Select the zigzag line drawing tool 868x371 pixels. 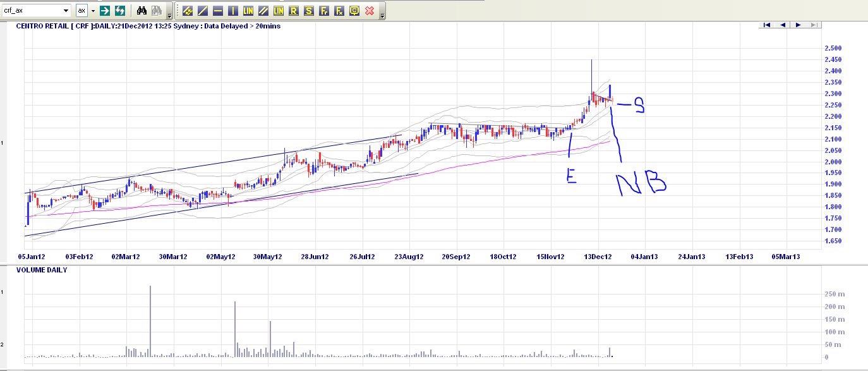click(188, 11)
